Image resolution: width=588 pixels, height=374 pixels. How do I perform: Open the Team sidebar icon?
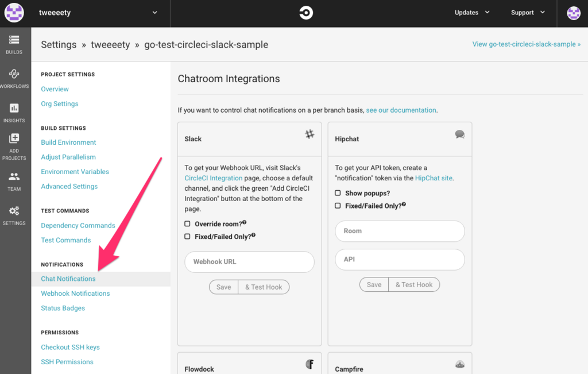tap(14, 180)
